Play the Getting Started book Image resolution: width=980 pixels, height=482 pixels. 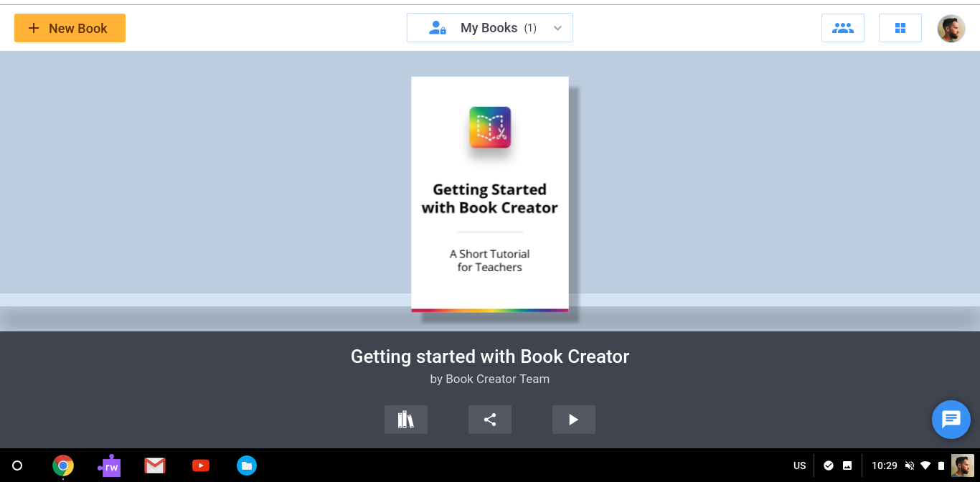point(574,420)
